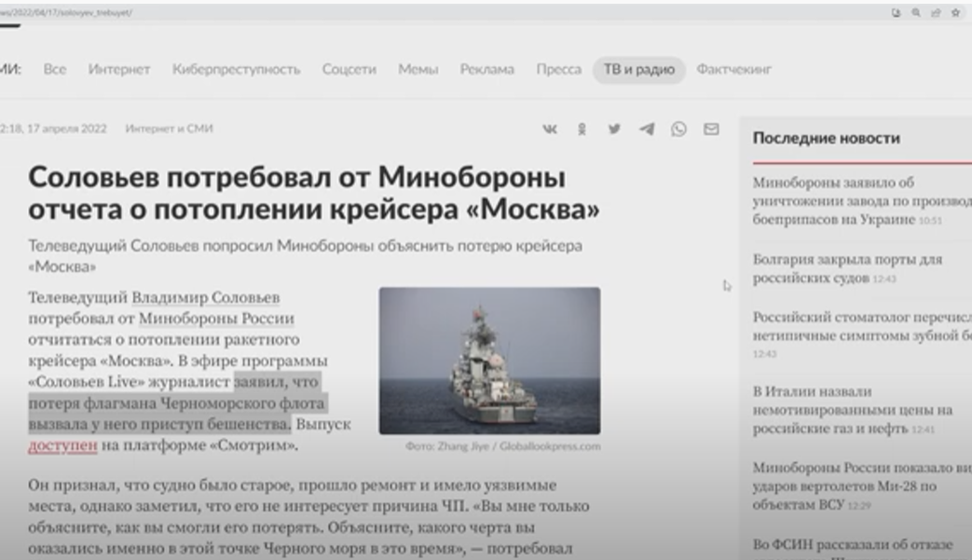
Task: Select the Пресса tab
Action: [558, 70]
